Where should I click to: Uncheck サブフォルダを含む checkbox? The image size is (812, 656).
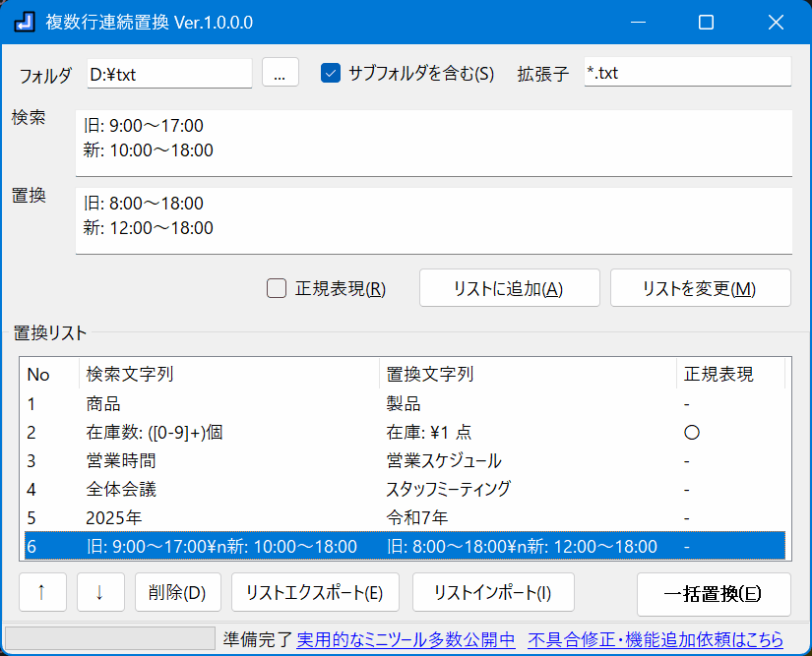[331, 73]
